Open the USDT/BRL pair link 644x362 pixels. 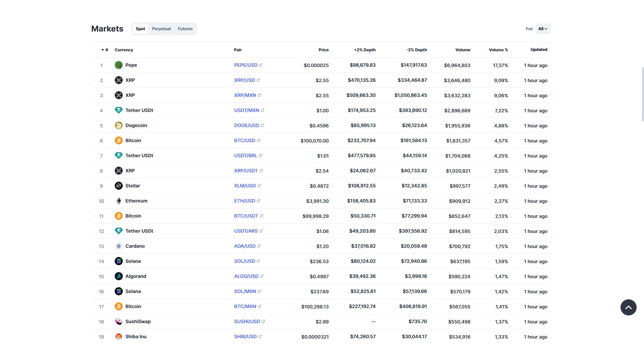click(246, 156)
